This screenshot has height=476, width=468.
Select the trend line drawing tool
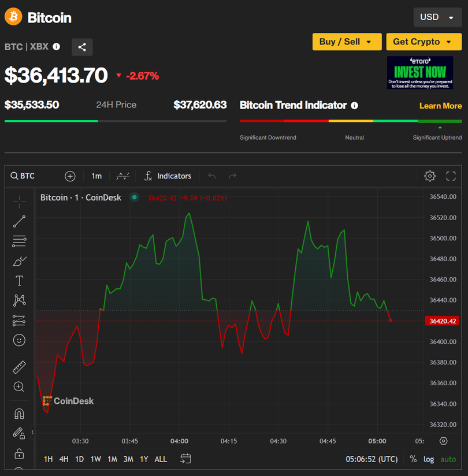19,221
